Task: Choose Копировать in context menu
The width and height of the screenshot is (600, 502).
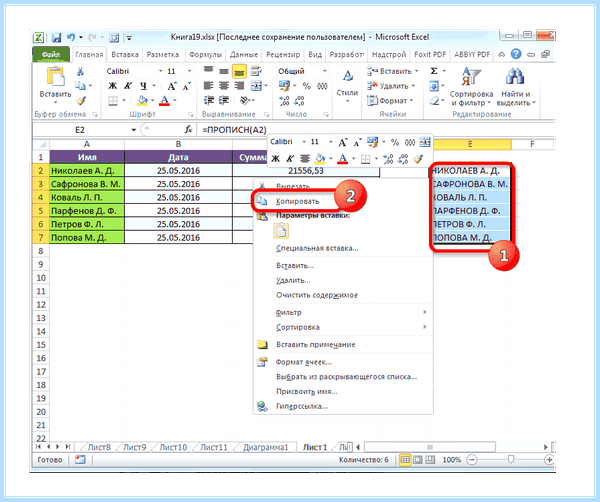Action: pyautogui.click(x=298, y=201)
